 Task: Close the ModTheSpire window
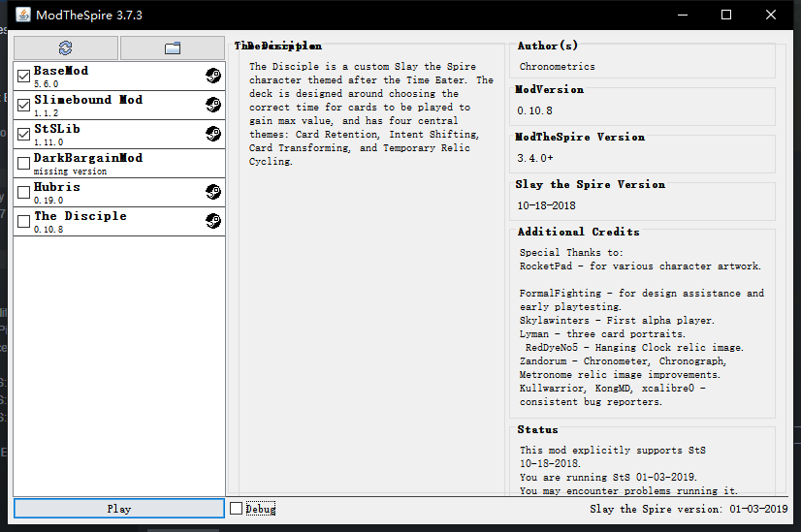point(771,15)
